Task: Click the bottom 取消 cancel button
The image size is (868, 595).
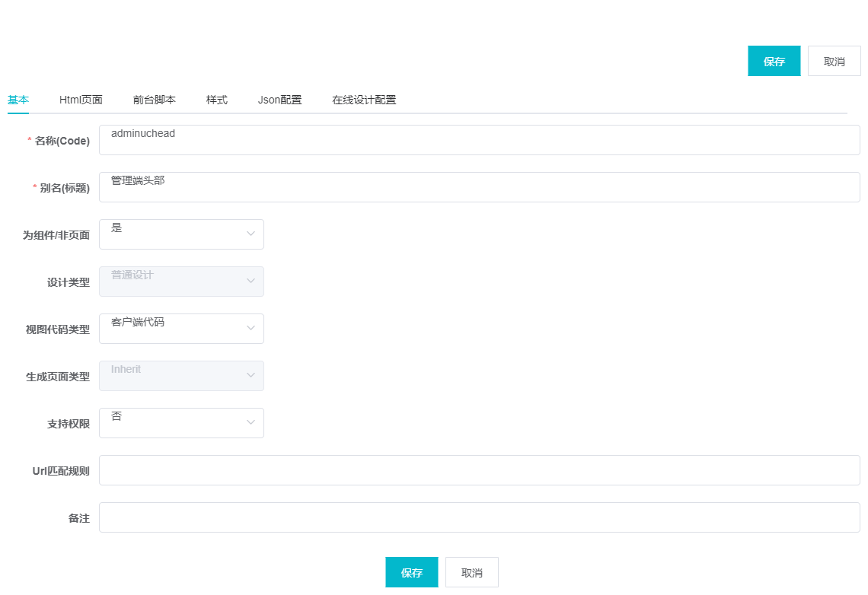Action: pos(471,572)
